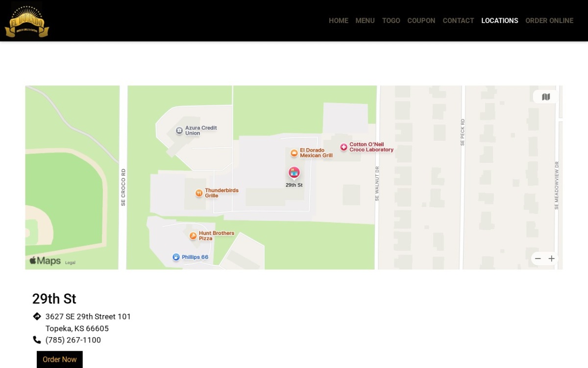Click the Order Now button
This screenshot has height=368, width=588.
tap(60, 360)
